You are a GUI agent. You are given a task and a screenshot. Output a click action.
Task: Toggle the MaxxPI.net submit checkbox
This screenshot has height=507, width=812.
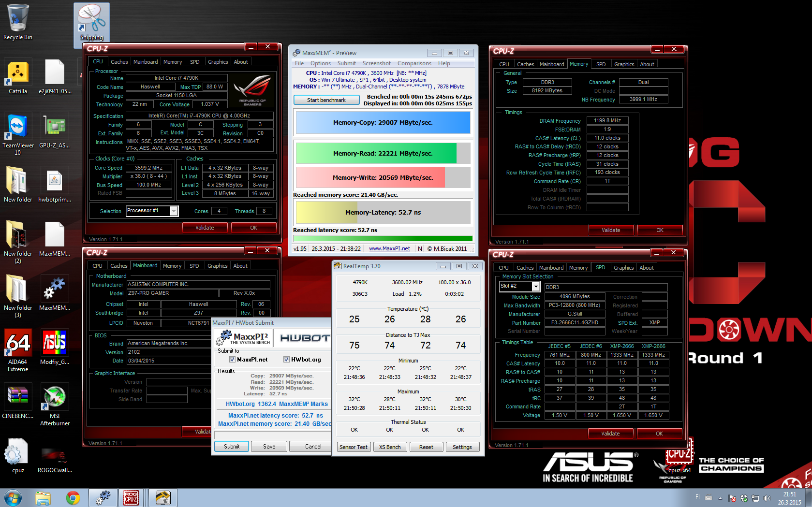[232, 360]
